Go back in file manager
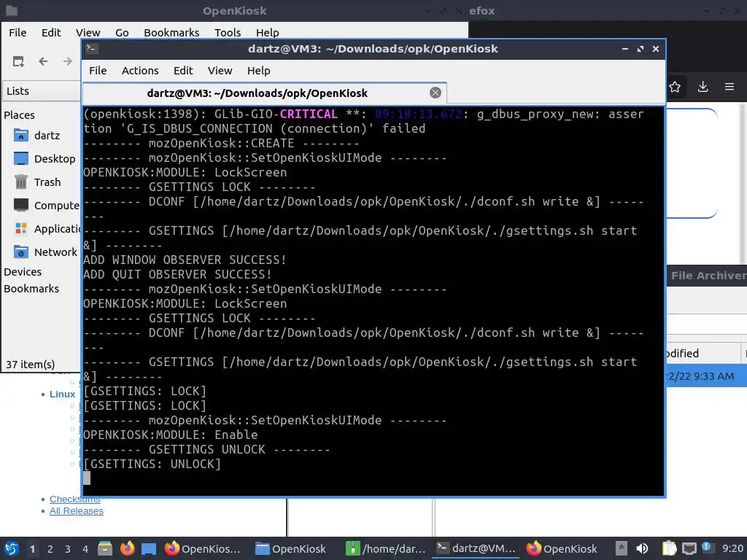This screenshot has width=747, height=560. coord(43,61)
